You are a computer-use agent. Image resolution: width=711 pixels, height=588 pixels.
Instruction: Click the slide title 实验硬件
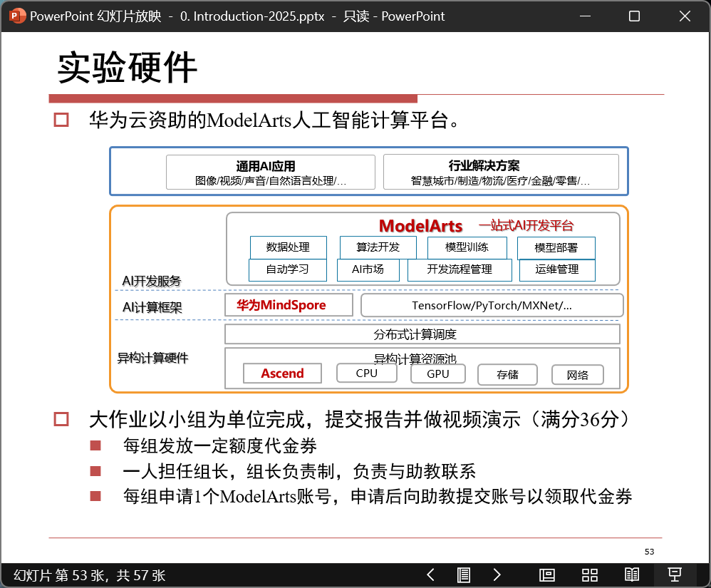tap(128, 67)
